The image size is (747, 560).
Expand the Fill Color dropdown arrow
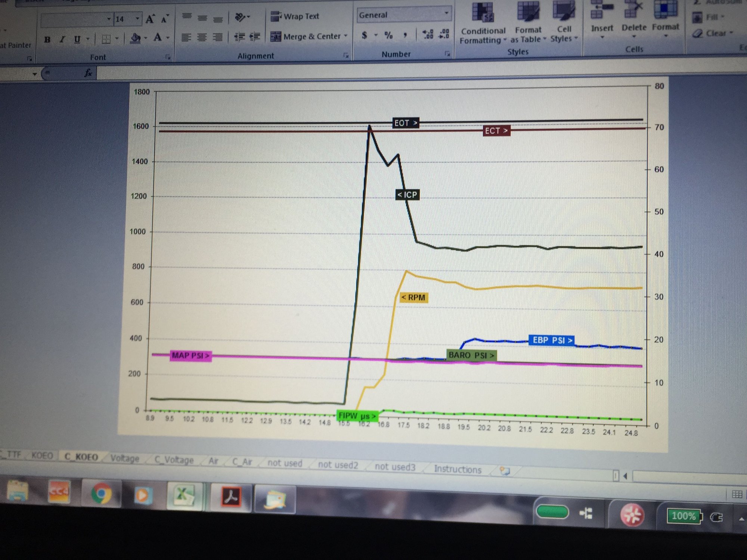[145, 37]
